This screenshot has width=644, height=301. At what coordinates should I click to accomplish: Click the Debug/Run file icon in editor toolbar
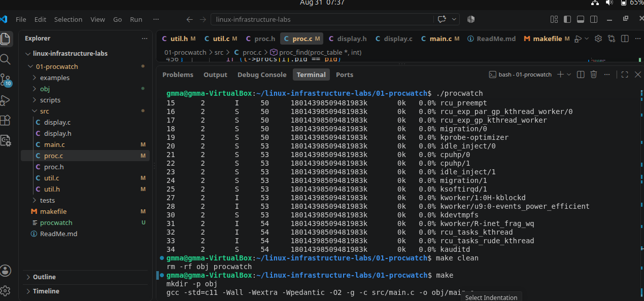578,39
